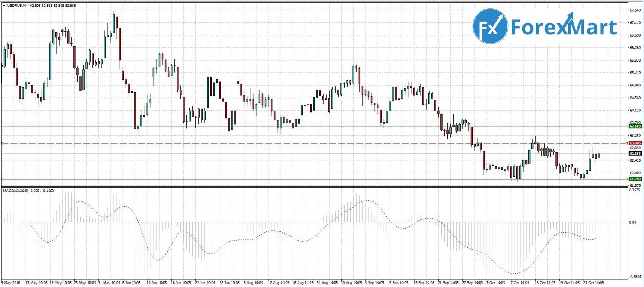The image size is (644, 287).
Task: Select the green 61.780 price tag
Action: 635,179
